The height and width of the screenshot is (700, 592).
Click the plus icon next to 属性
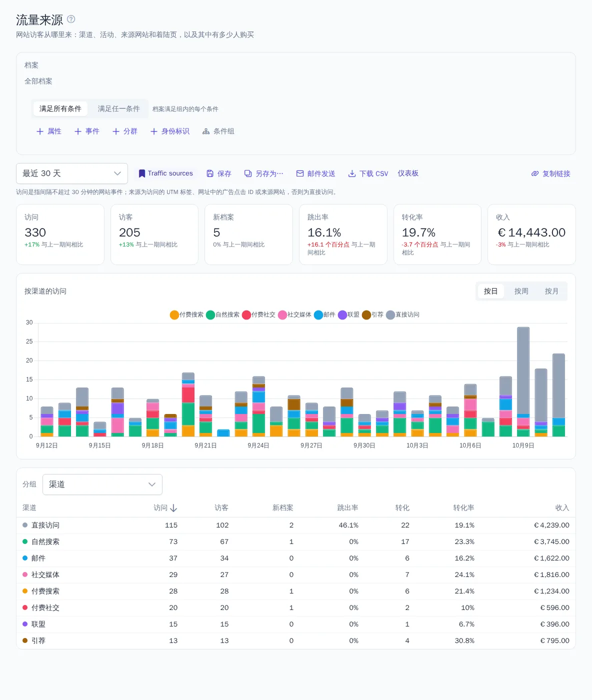click(x=40, y=131)
